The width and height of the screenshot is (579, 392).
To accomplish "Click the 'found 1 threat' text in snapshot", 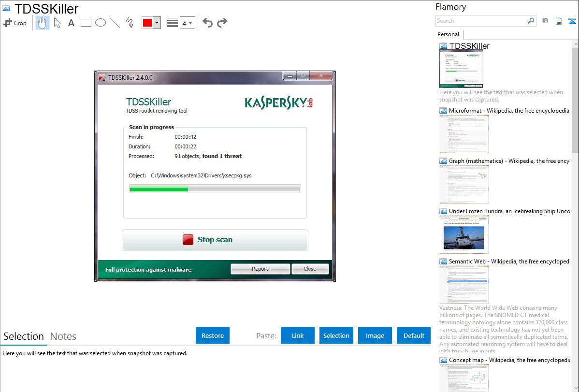I will [x=222, y=156].
